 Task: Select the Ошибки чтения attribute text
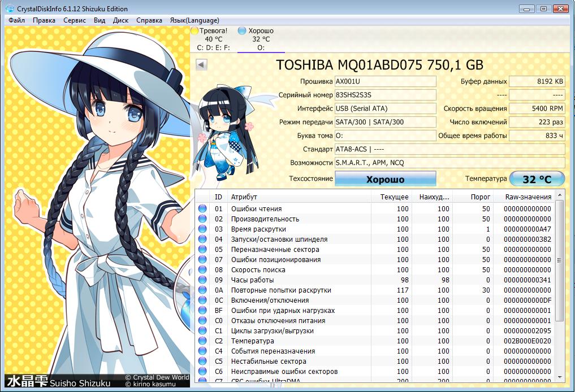click(x=256, y=209)
